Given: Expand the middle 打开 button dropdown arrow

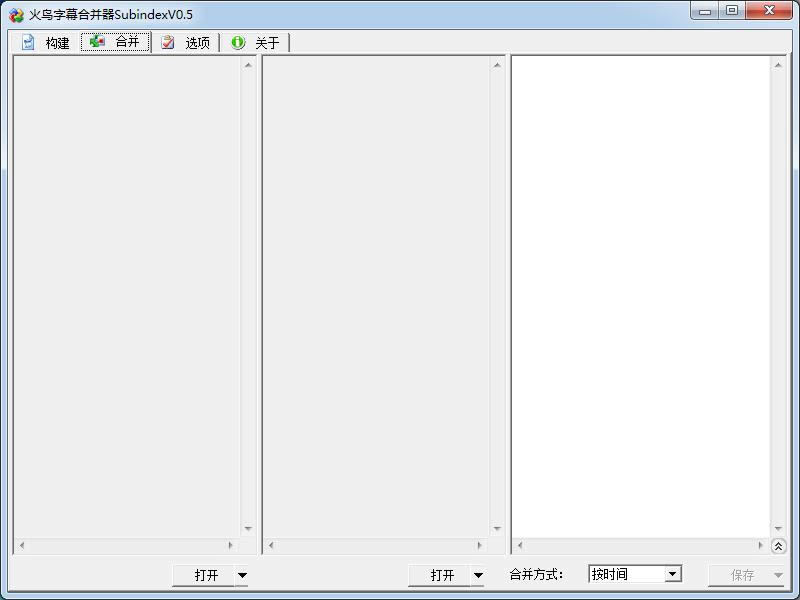Looking at the screenshot, I should pos(478,575).
